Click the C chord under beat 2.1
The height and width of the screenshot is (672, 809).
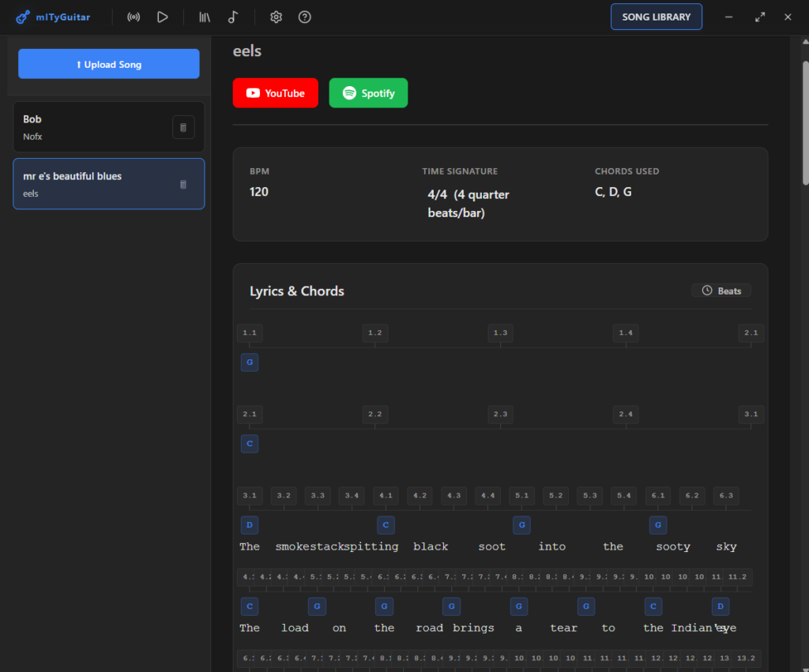(250, 444)
